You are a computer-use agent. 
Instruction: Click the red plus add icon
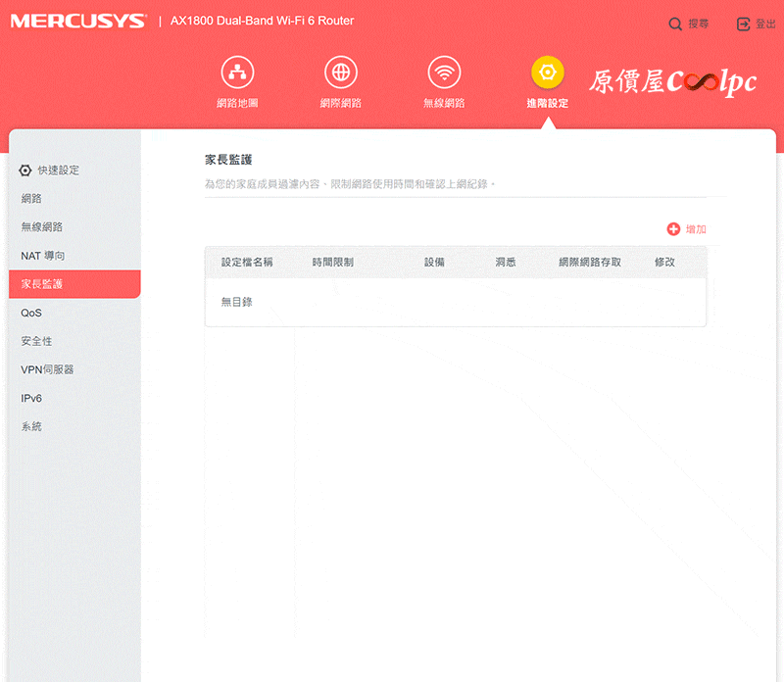click(x=673, y=229)
